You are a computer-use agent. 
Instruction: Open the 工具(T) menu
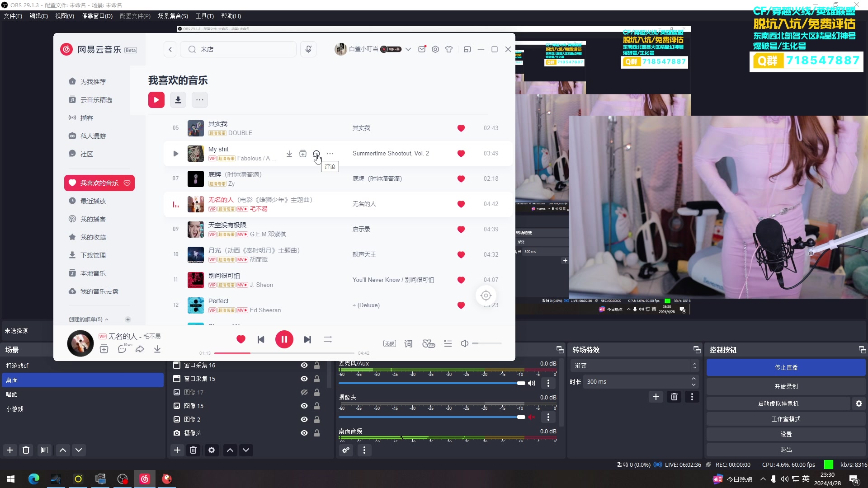pyautogui.click(x=204, y=16)
